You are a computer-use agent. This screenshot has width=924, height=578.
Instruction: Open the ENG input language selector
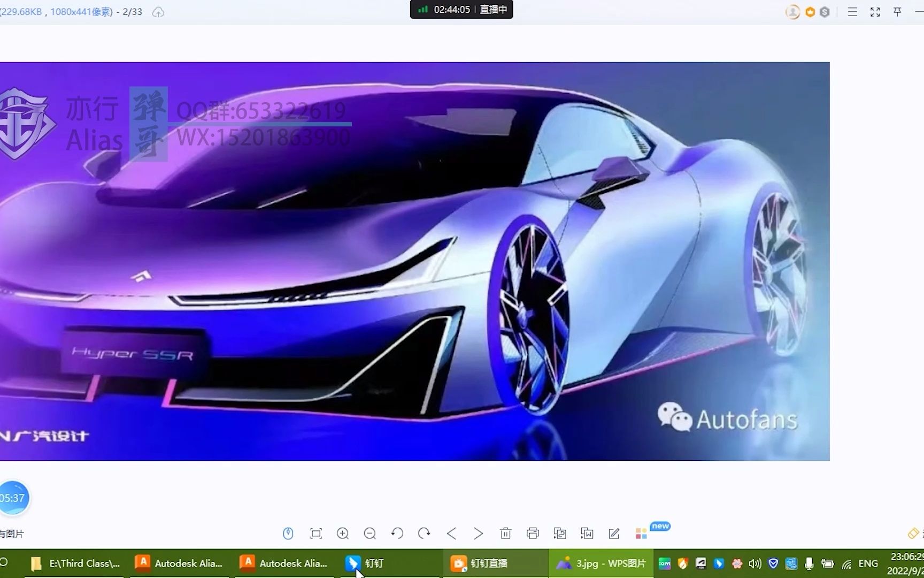868,563
